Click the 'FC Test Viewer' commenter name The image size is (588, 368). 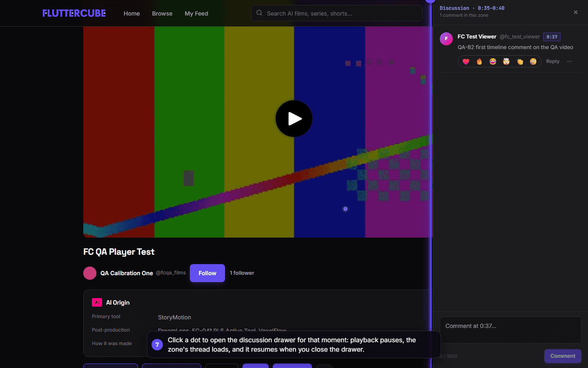(477, 37)
